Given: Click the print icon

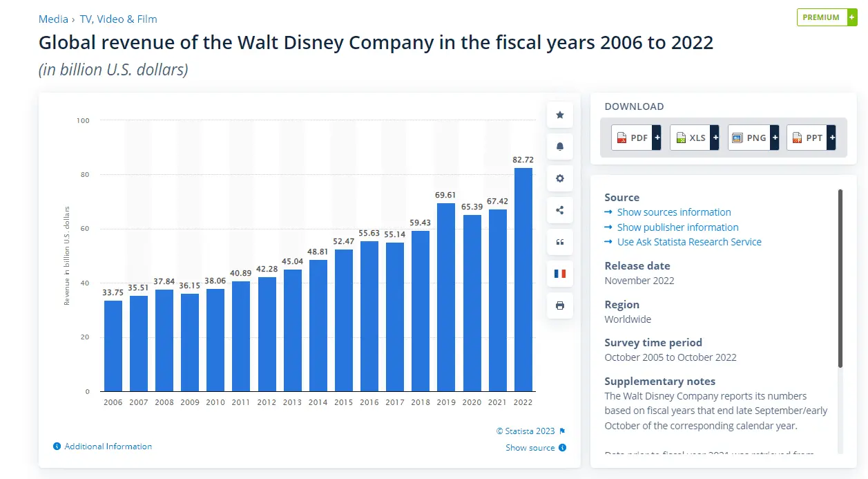Looking at the screenshot, I should pyautogui.click(x=559, y=306).
